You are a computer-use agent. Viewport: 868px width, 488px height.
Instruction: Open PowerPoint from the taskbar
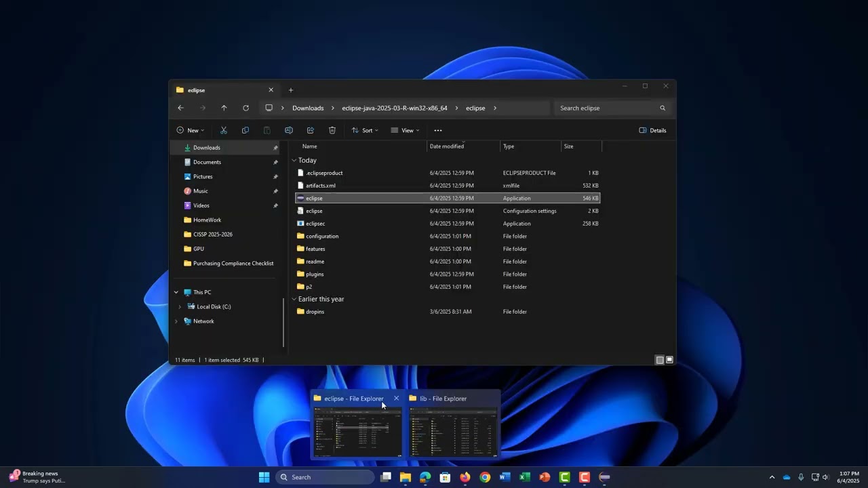(x=545, y=477)
